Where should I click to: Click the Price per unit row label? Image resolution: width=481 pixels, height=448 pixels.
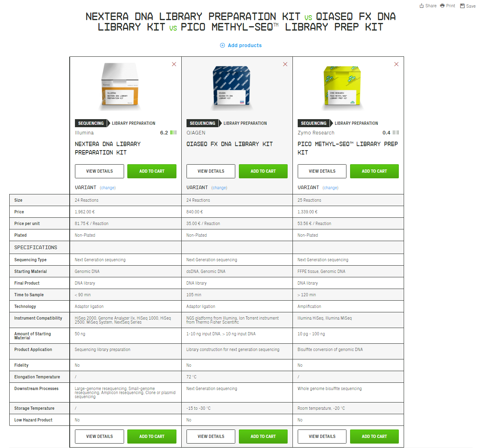pos(27,223)
